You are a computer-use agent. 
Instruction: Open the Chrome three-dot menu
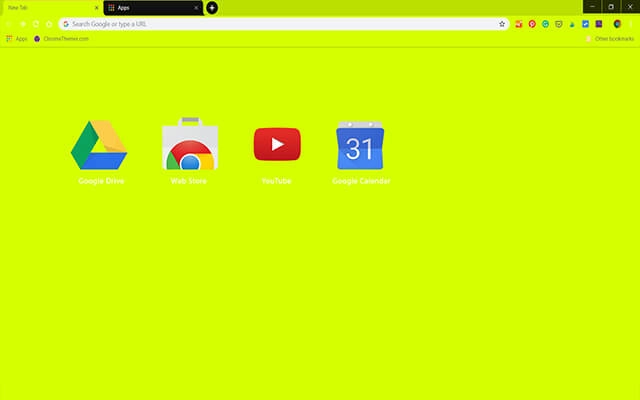pos(631,24)
